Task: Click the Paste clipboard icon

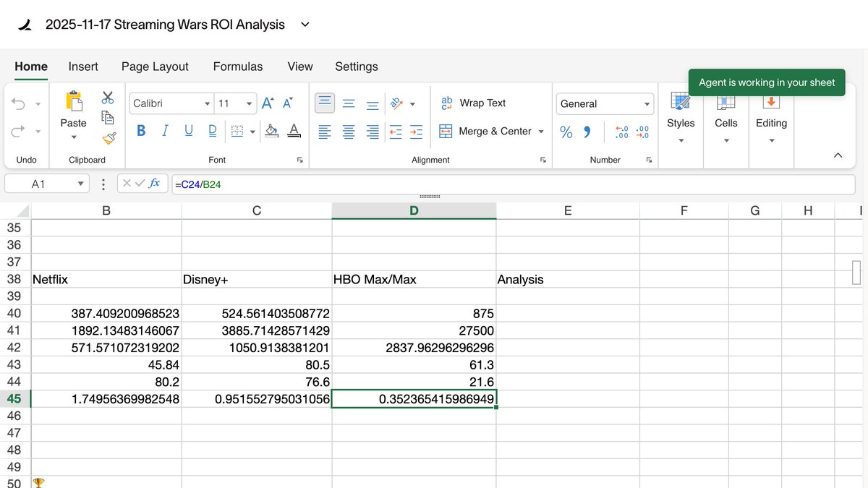Action: (x=73, y=102)
